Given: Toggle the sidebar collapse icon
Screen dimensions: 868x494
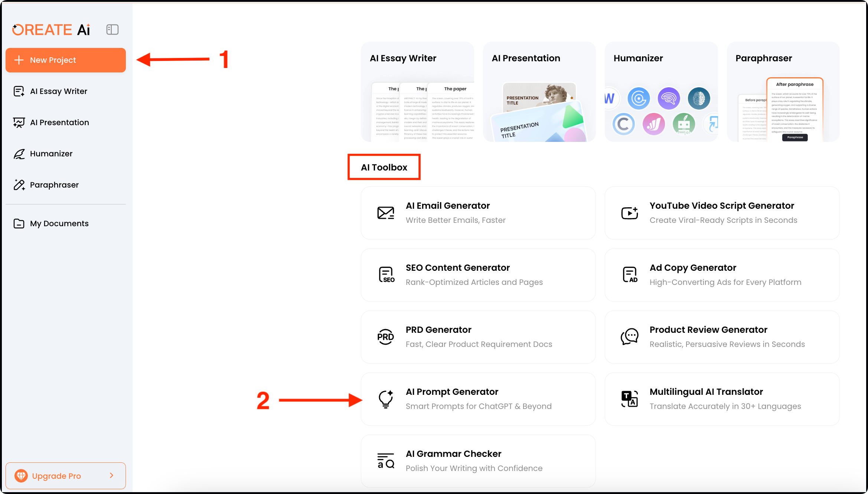Looking at the screenshot, I should [x=112, y=30].
